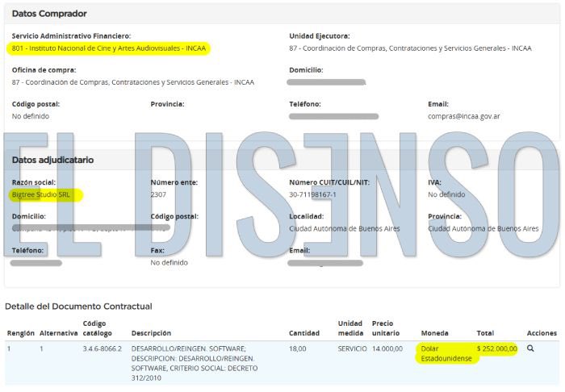The height and width of the screenshot is (392, 565).
Task: Click the magnifier icon in Acciones column
Action: (530, 348)
